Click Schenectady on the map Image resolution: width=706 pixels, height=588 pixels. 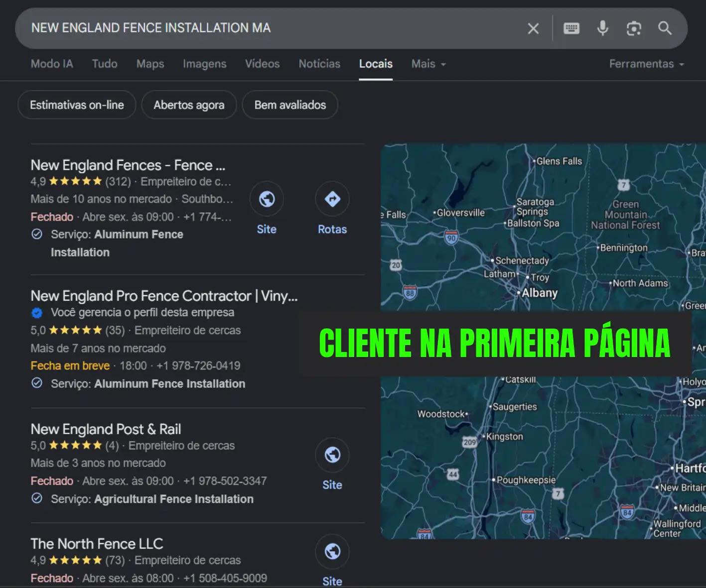point(522,260)
